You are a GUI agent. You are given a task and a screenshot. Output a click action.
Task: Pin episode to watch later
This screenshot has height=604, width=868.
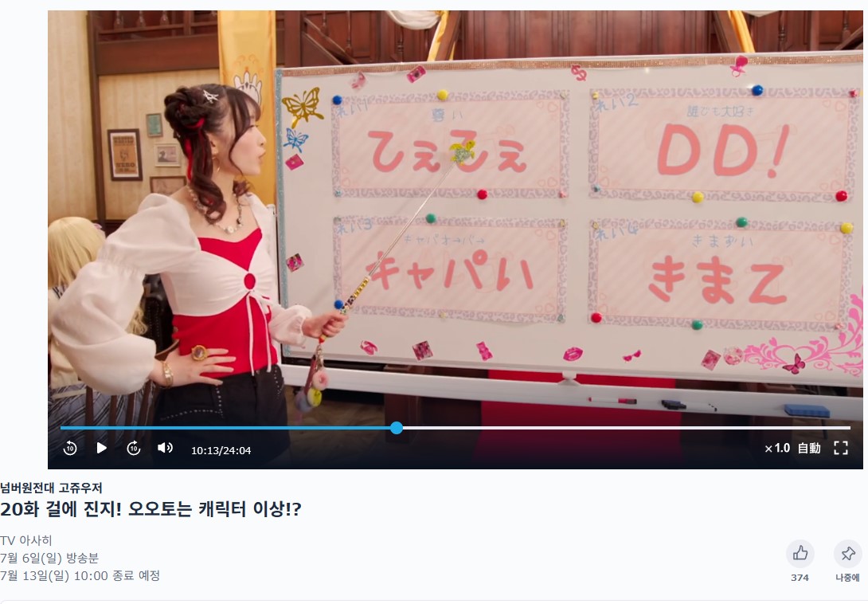[x=847, y=553]
